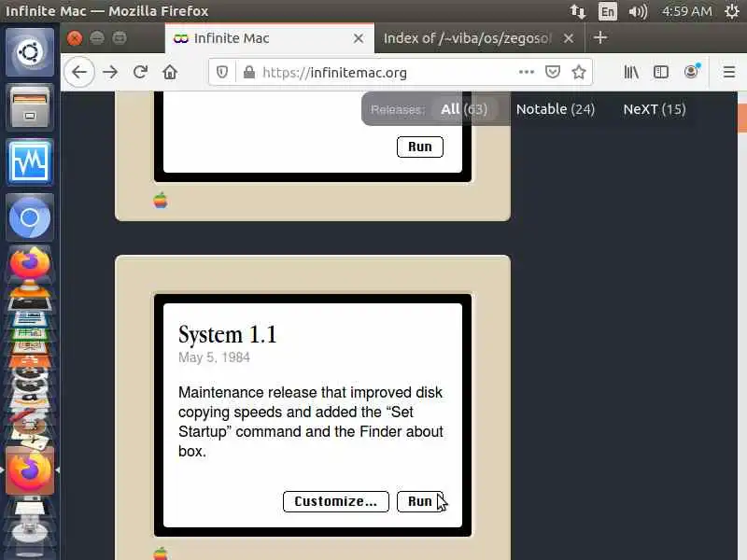This screenshot has width=747, height=560.
Task: Click the Apple logo under the upper card
Action: click(161, 201)
